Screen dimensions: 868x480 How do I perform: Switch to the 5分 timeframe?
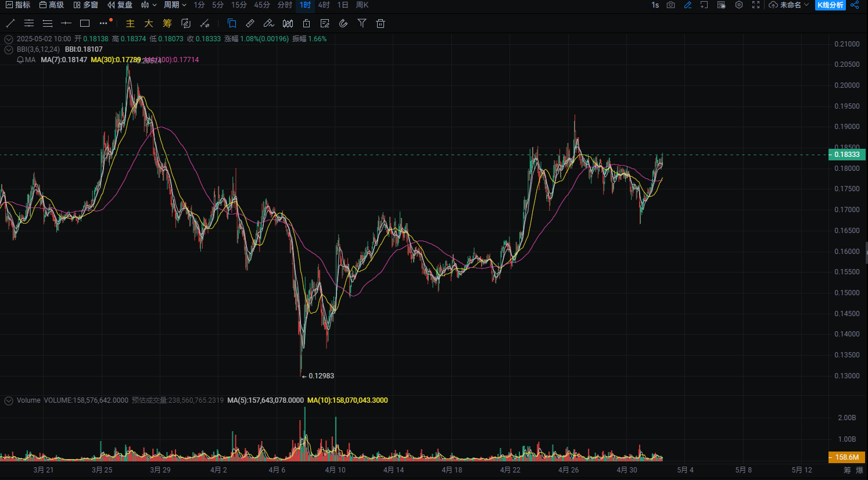[218, 5]
